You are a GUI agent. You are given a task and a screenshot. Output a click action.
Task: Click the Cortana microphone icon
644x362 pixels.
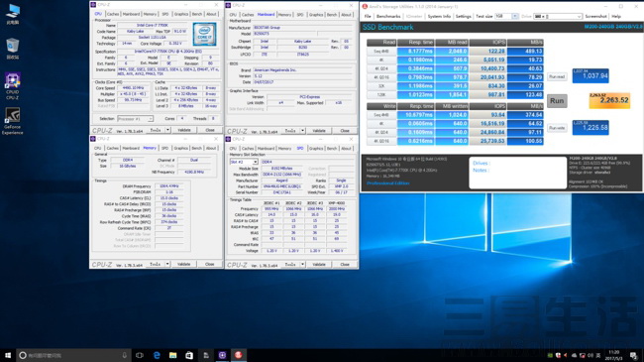[x=125, y=355]
